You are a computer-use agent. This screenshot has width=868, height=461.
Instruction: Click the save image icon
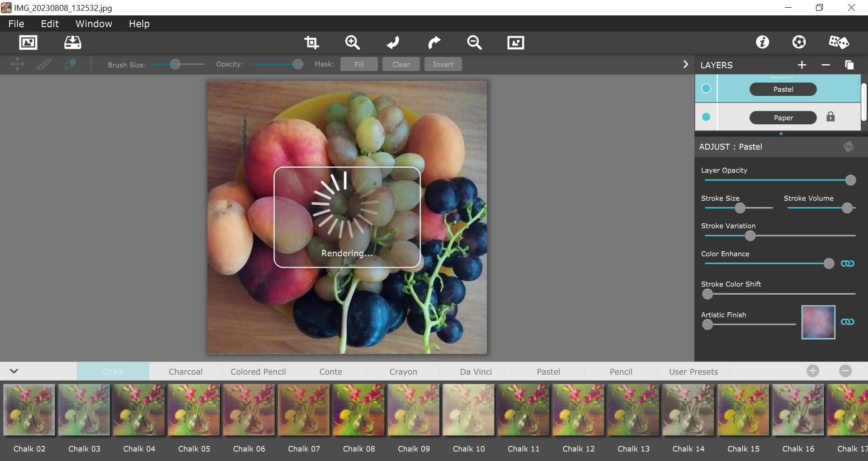click(72, 42)
